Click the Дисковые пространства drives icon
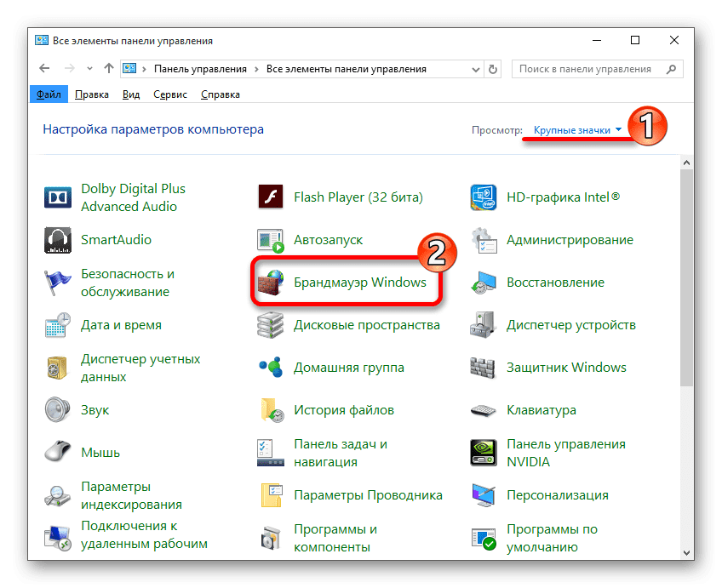This screenshot has height=588, width=722. 271,325
